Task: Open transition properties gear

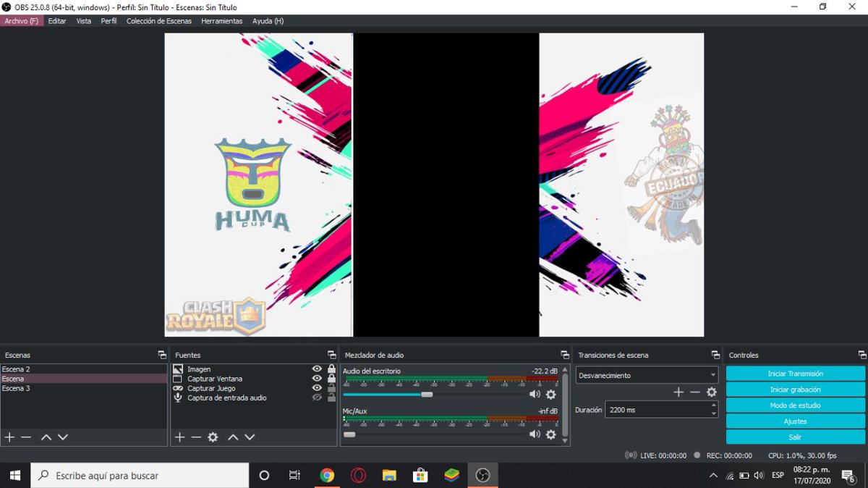Action: pyautogui.click(x=711, y=392)
